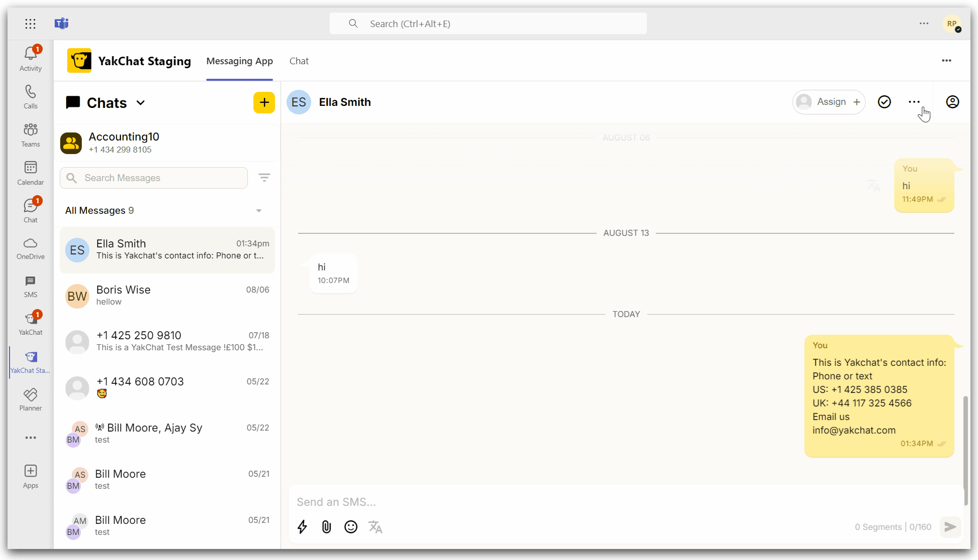Open the Calendar app
Screen dimensions: 978x560
pyautogui.click(x=31, y=173)
